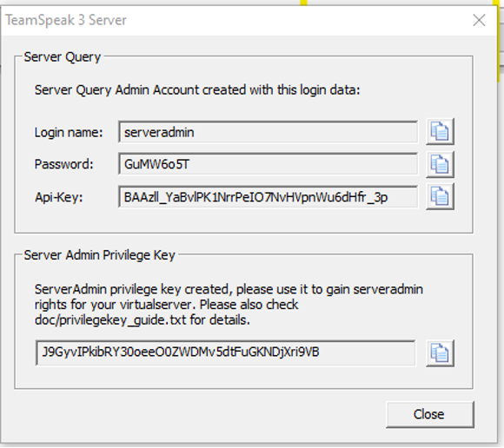504x448 pixels.
Task: Close the dialog with the Close button
Action: 430,414
